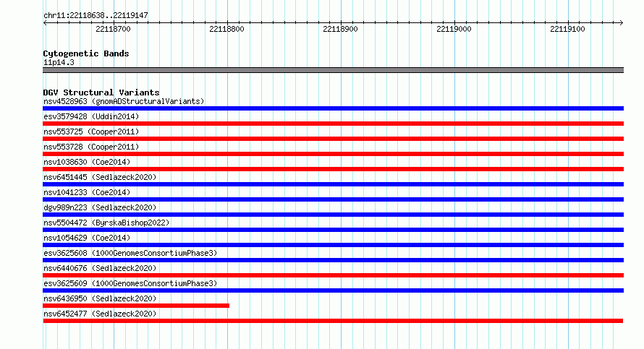Open nsv6452477 (Sedlazeck2020) label
Viewport: 644px width, 349px height.
(100, 314)
